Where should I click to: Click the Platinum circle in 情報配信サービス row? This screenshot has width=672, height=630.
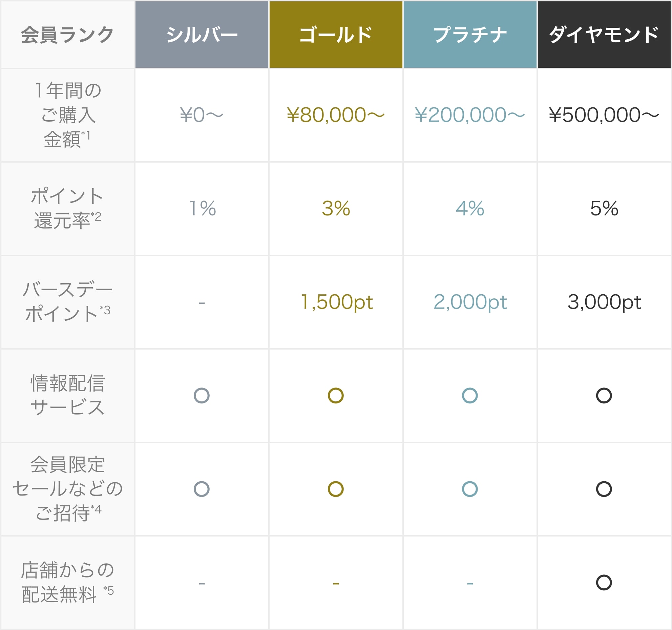470,395
